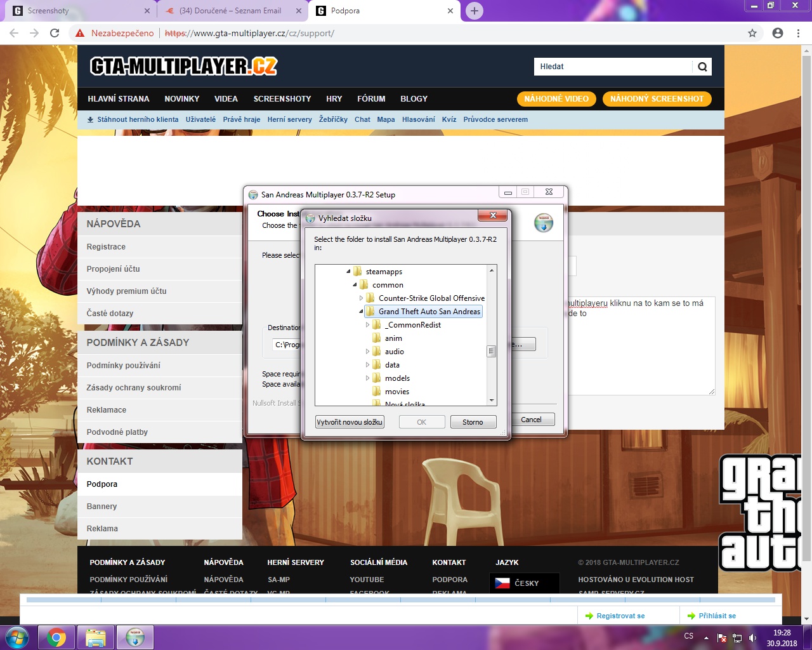Click the green arrow next to Přihlásit se
This screenshot has width=812, height=650.
(691, 616)
